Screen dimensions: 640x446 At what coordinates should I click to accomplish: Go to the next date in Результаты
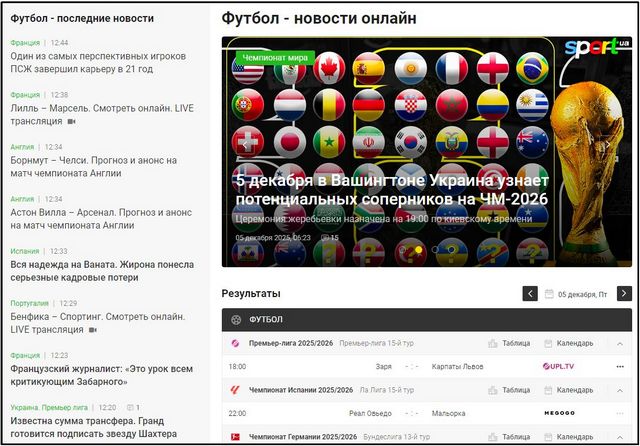624,293
